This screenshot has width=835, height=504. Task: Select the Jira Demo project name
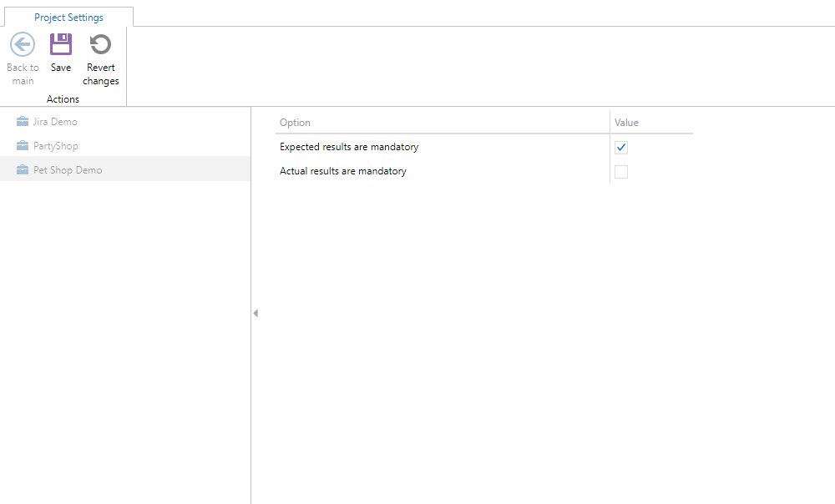click(55, 122)
